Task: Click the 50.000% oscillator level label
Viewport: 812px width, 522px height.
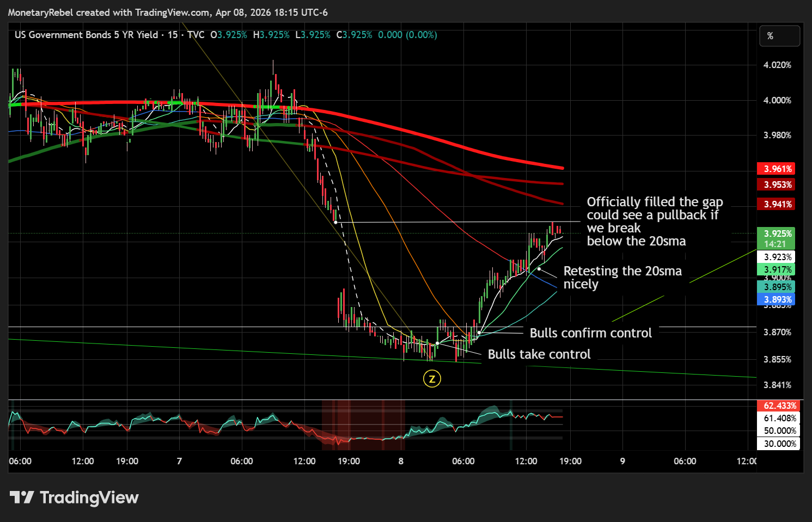Action: pos(779,431)
